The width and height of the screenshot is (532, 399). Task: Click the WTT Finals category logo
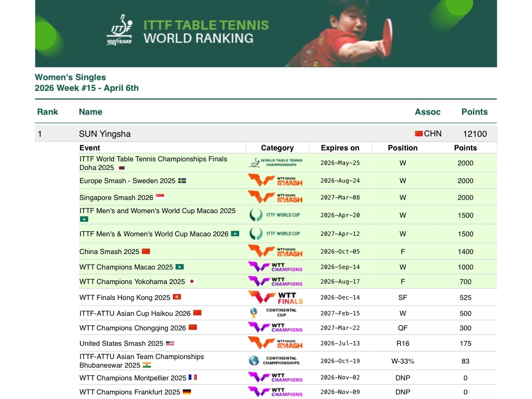click(x=275, y=297)
